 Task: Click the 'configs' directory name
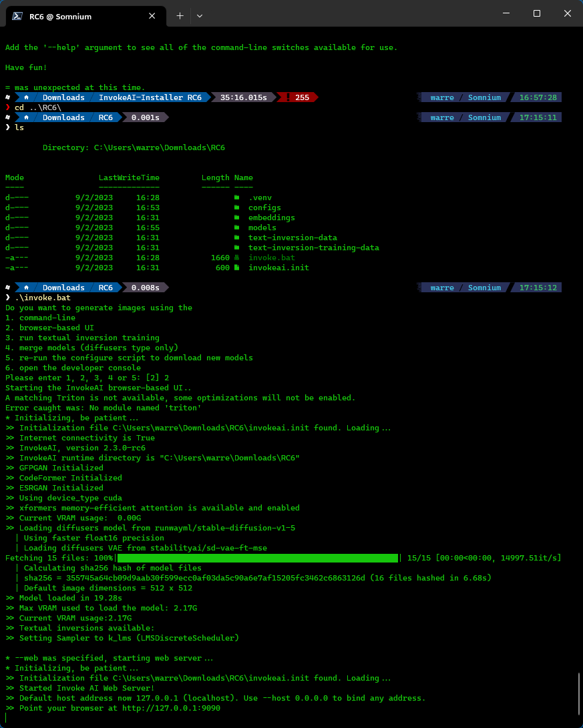click(x=264, y=208)
